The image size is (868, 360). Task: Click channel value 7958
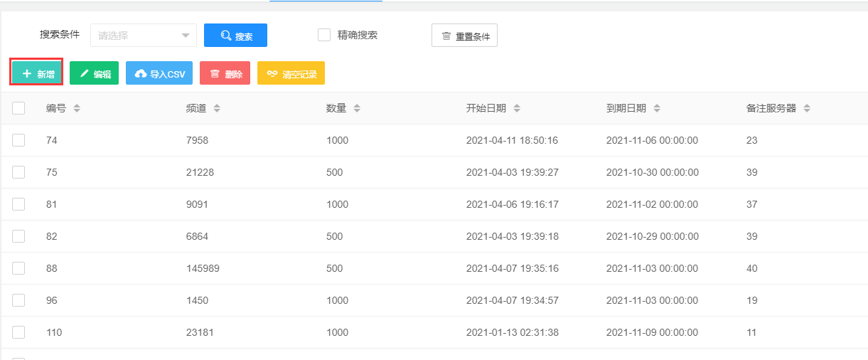(x=198, y=140)
